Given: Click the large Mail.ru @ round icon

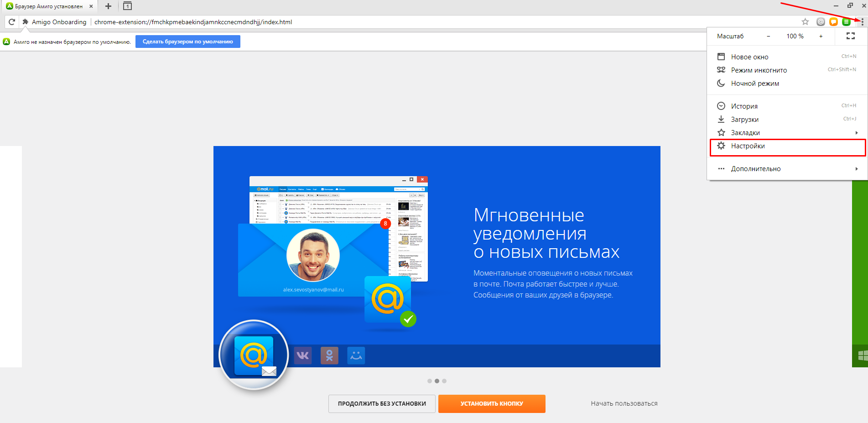Looking at the screenshot, I should pos(254,355).
